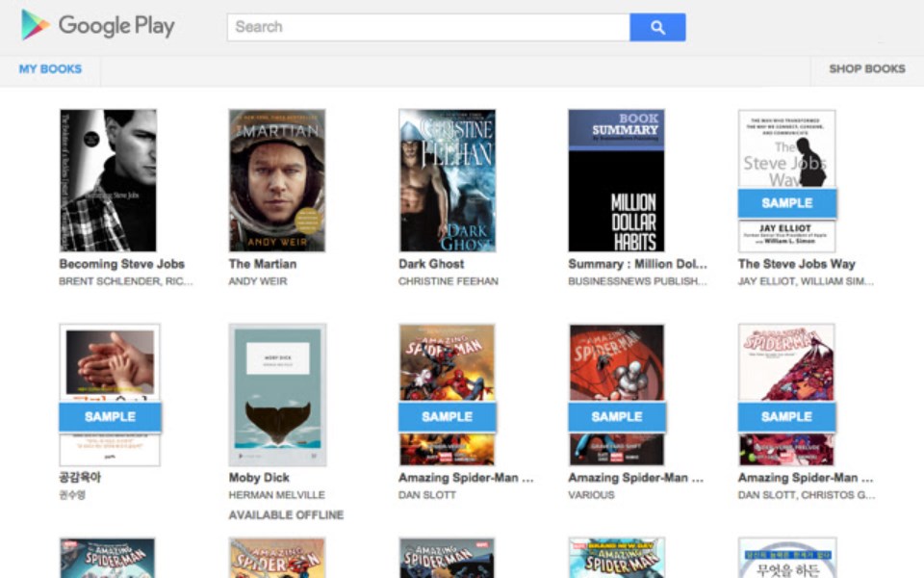Switch to the MY BOOKS tab
Viewport: 924px width, 578px height.
point(48,68)
